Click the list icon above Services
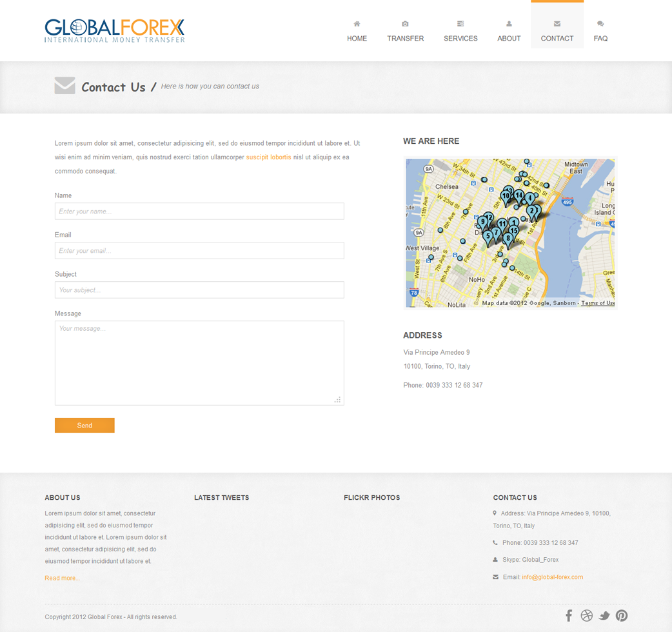Screen dimensions: 672x632 point(460,24)
